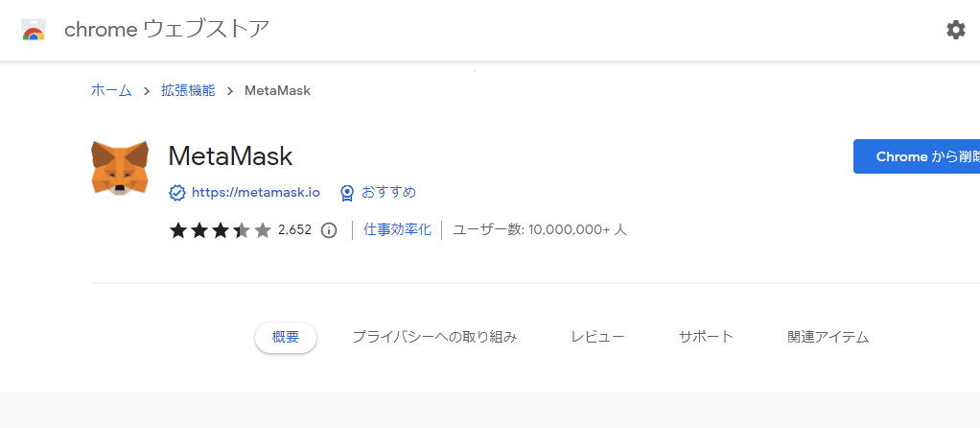Click the おすすめ award ribbon icon
The width and height of the screenshot is (980, 428).
(347, 193)
